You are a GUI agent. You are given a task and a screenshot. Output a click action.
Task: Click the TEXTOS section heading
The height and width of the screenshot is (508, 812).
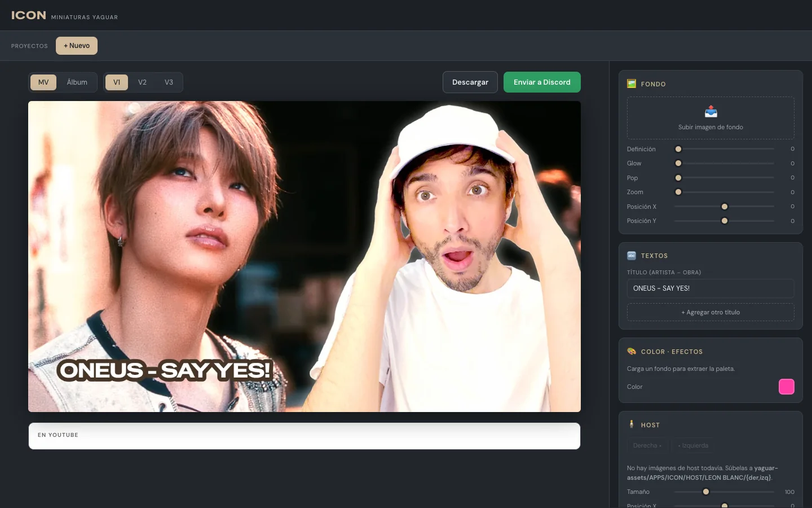(654, 256)
